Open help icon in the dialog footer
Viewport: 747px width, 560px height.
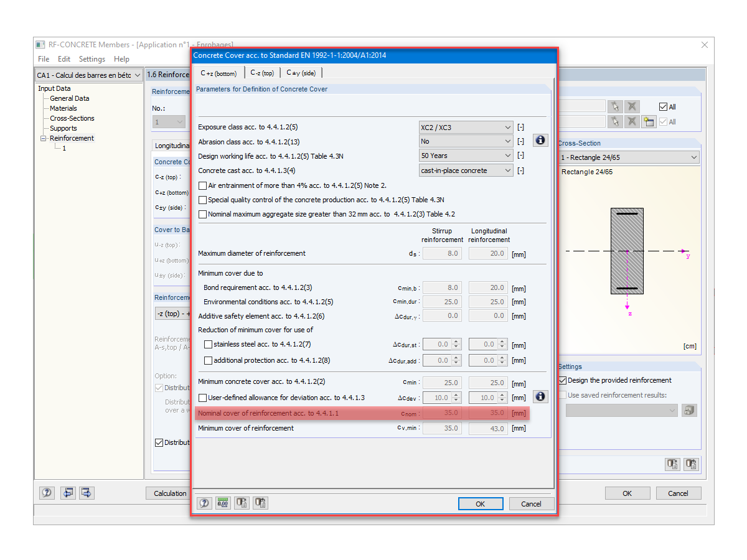click(x=204, y=503)
